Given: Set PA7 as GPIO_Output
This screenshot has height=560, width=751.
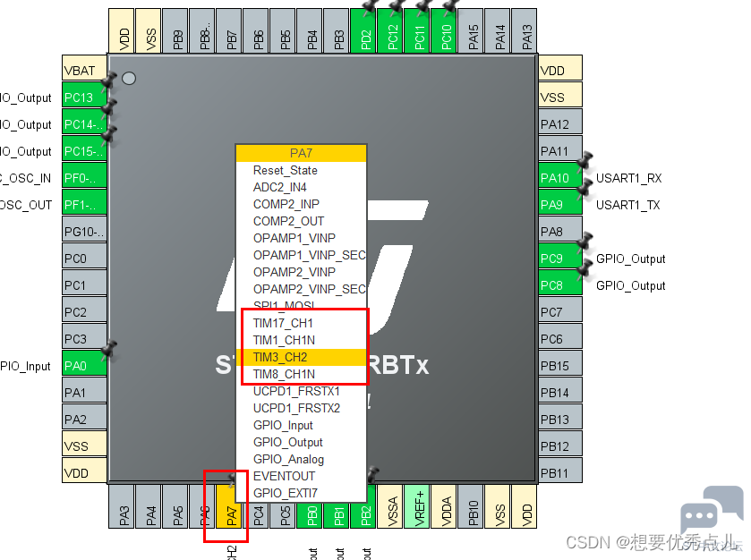Looking at the screenshot, I should (x=302, y=442).
